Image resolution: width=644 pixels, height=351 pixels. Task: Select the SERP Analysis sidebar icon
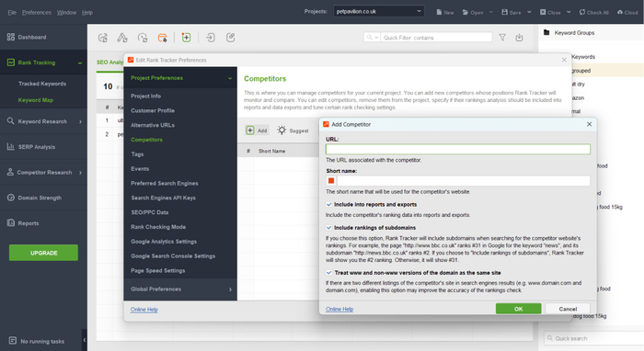pyautogui.click(x=11, y=146)
